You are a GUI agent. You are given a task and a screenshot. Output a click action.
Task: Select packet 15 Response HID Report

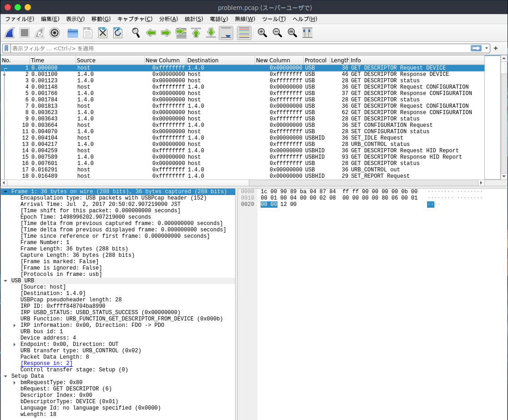click(242, 157)
